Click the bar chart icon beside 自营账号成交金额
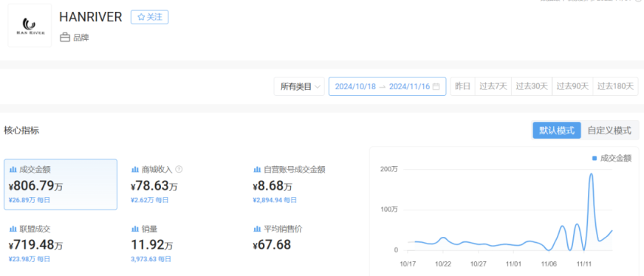 click(x=257, y=170)
